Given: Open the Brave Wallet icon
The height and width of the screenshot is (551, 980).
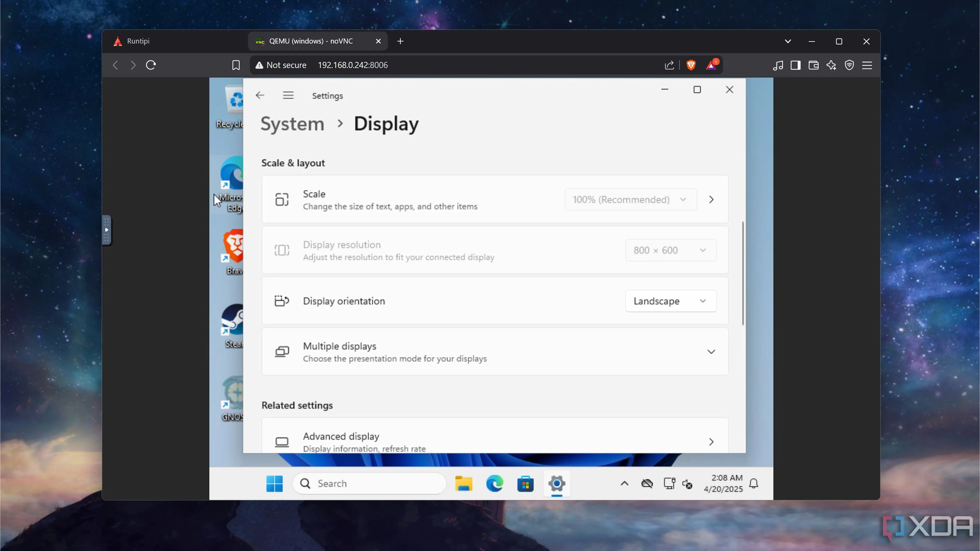Looking at the screenshot, I should (x=813, y=65).
